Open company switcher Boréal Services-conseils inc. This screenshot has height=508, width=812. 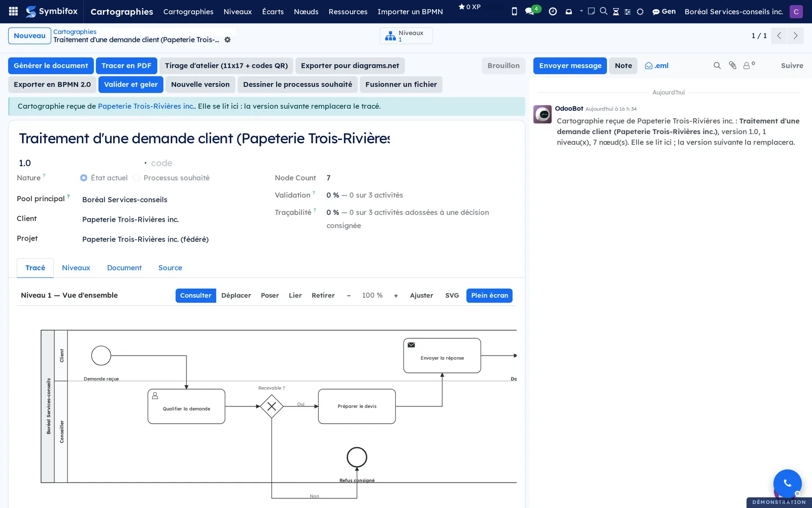[x=733, y=11]
